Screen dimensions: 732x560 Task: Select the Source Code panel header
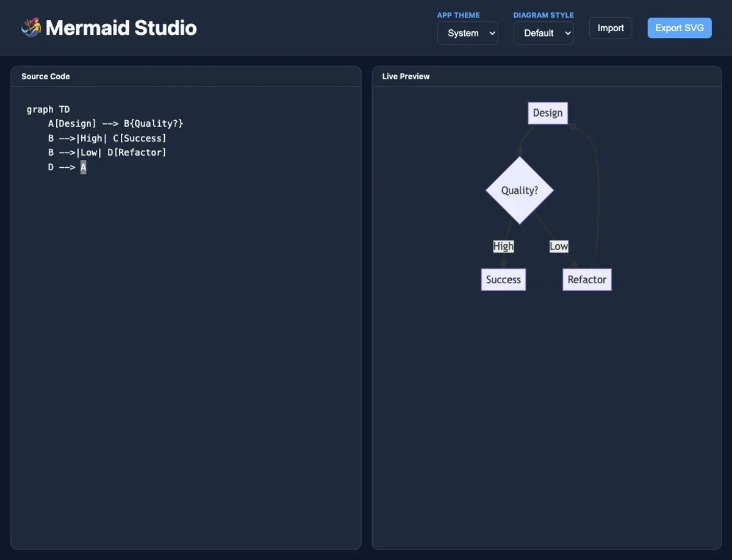[x=45, y=76]
